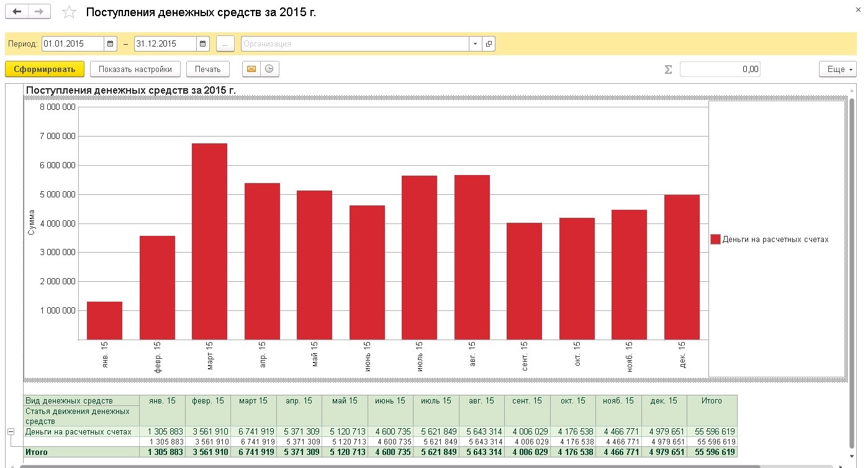
Task: Open the Еще menu
Action: click(838, 69)
